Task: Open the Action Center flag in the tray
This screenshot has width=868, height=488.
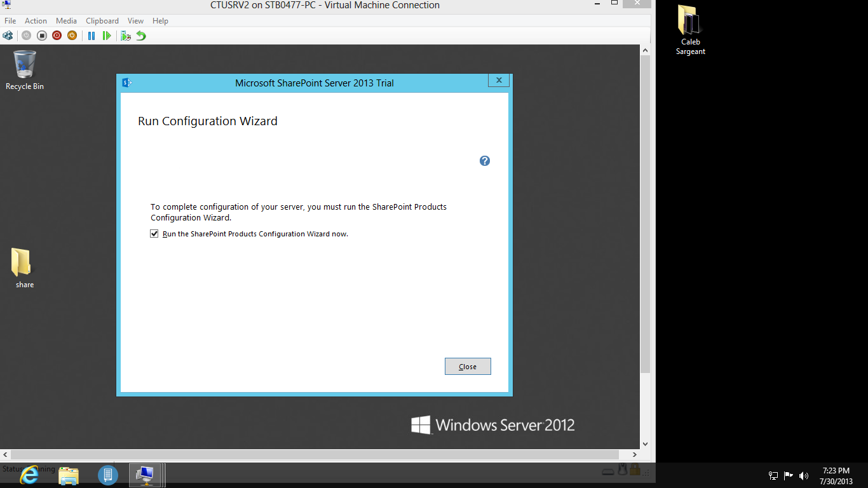Action: pos(789,475)
